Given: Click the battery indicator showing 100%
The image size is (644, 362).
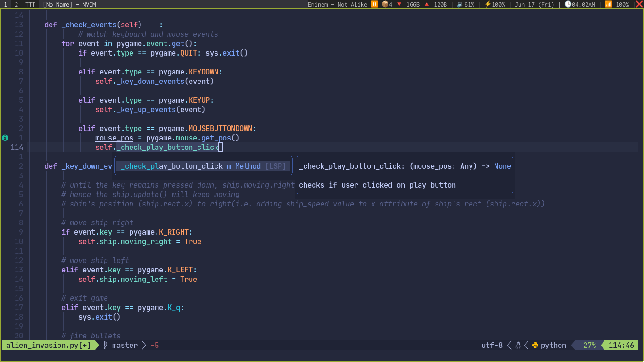Looking at the screenshot, I should coord(609,4).
